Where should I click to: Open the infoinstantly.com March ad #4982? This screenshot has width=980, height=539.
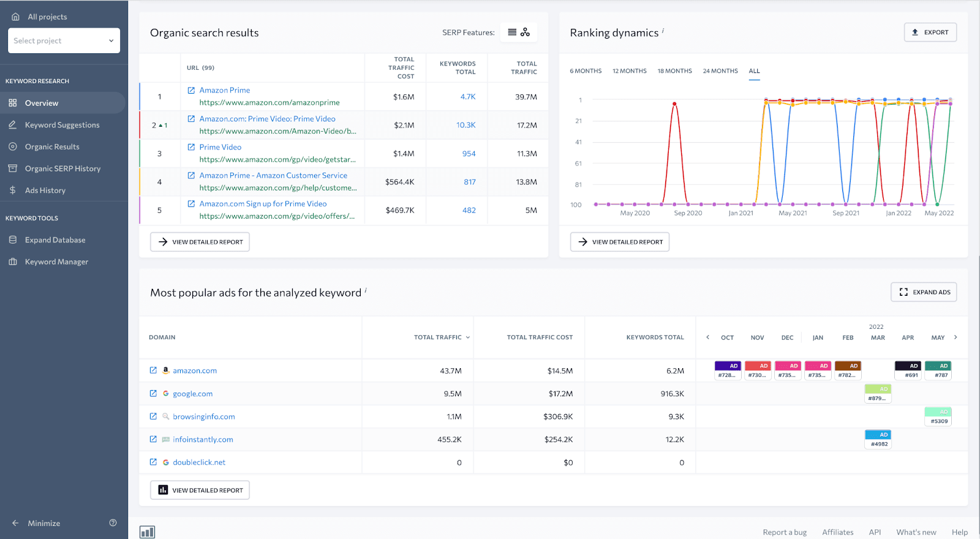point(878,439)
